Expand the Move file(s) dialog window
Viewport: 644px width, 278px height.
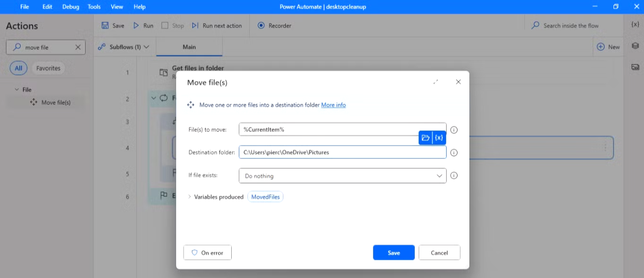436,82
